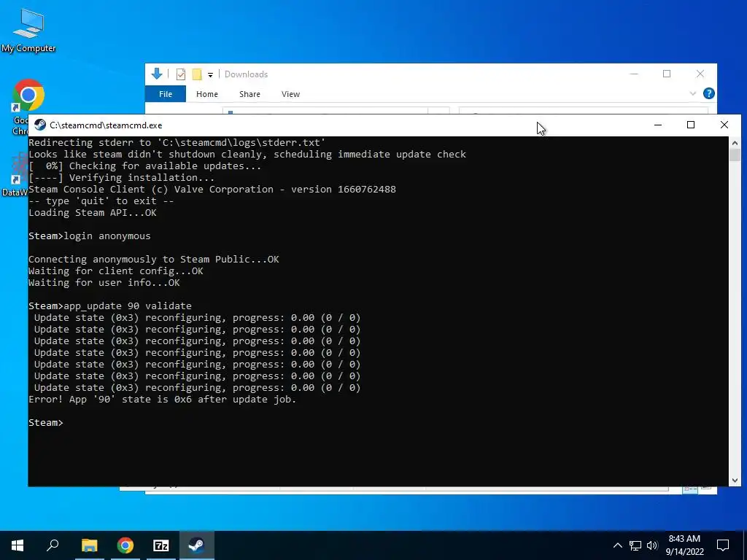Click the console scrollbar thumb
The height and width of the screenshot is (560, 747).
point(735,155)
